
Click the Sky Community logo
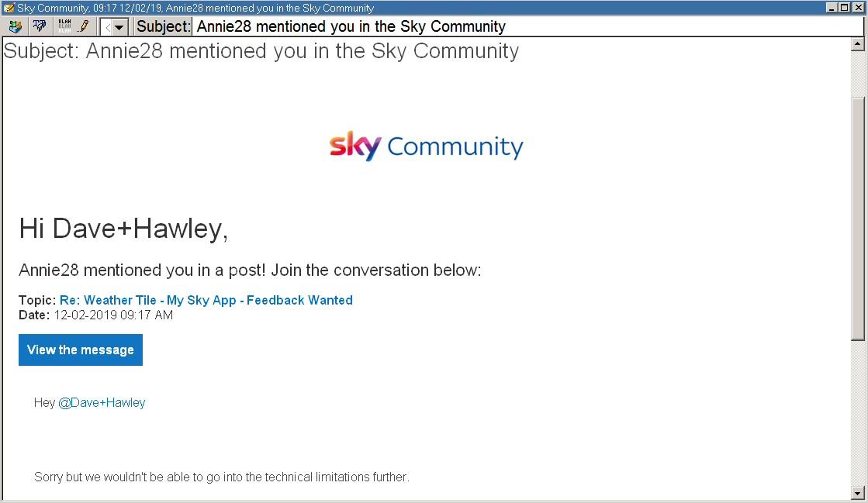tap(426, 146)
